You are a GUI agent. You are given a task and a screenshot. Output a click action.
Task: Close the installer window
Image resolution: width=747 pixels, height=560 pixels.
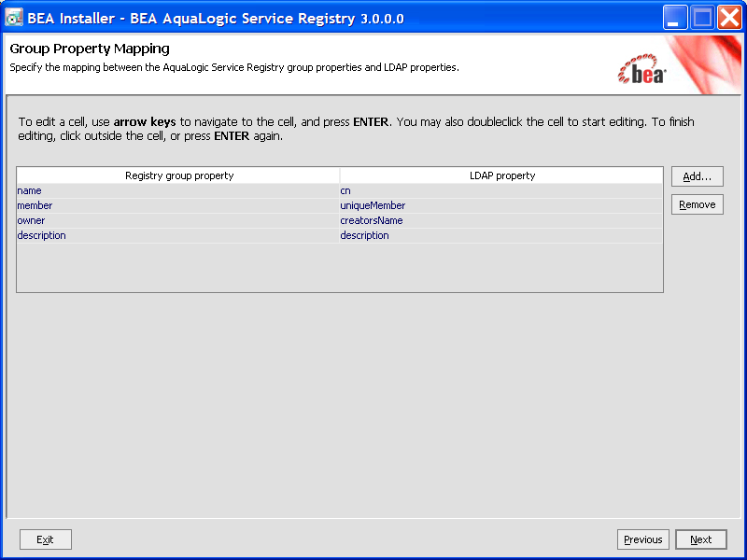[x=729, y=18]
